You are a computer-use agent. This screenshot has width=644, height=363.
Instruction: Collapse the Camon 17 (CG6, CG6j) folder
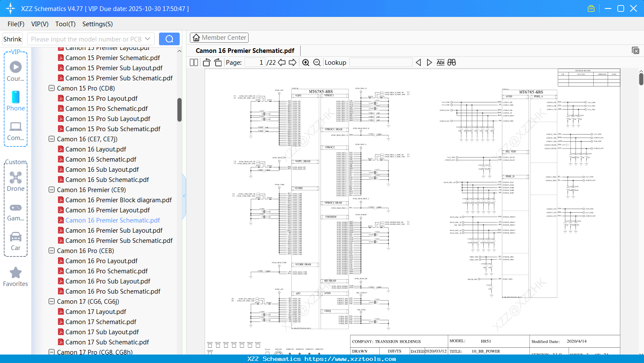(x=52, y=301)
